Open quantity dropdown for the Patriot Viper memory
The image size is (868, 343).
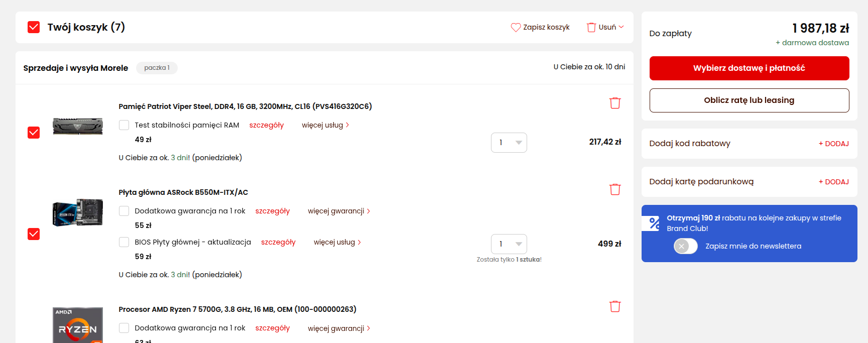pos(509,143)
